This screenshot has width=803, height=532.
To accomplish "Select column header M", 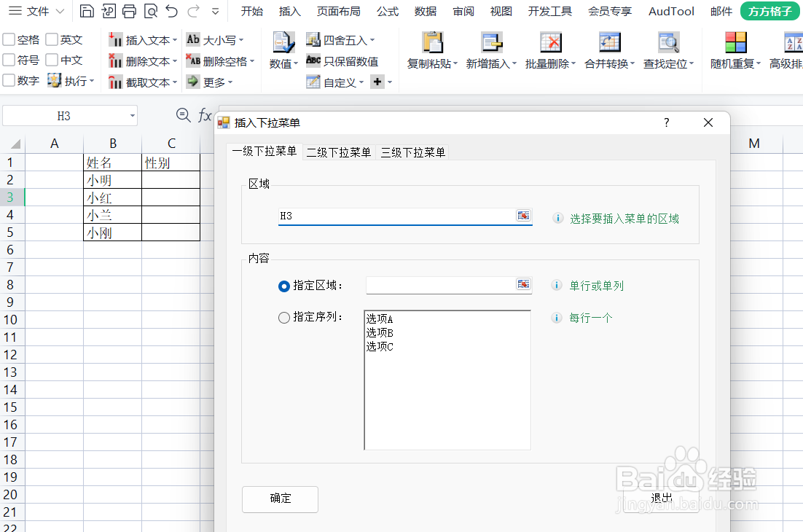I will pyautogui.click(x=754, y=144).
